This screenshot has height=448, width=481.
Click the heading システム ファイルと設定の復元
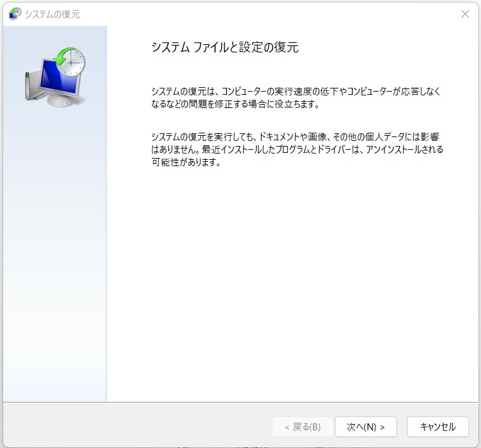tap(225, 47)
